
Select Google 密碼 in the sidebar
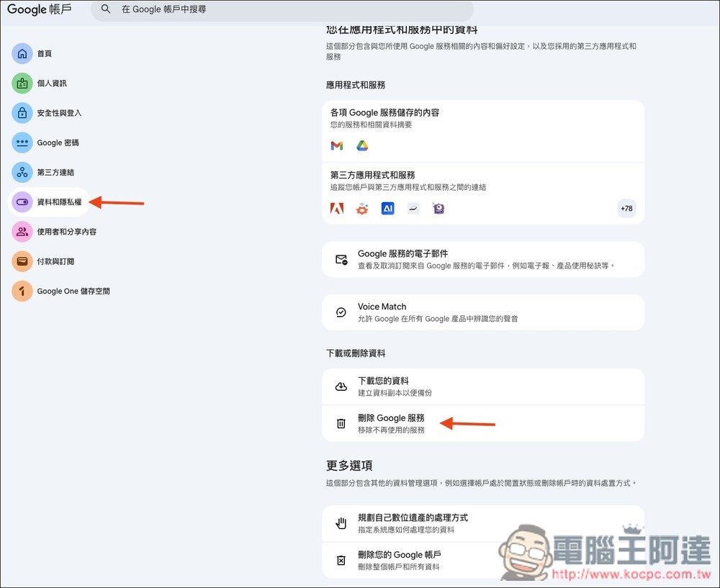point(45,143)
